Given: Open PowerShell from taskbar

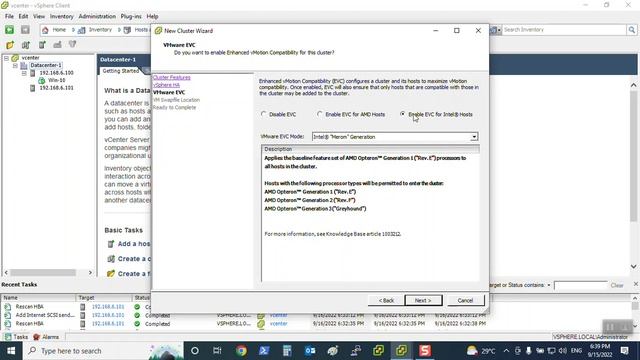Looking at the screenshot, I should click(264, 351).
